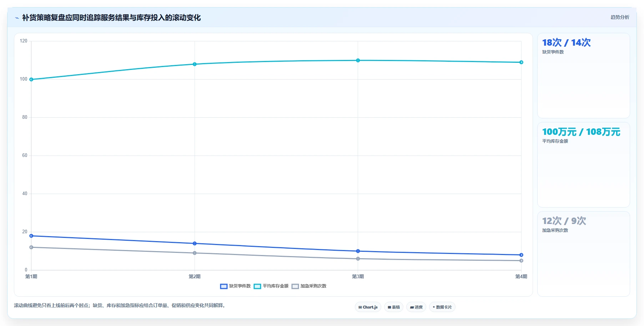Click the 趋势分析 tag
This screenshot has height=326, width=644.
620,17
